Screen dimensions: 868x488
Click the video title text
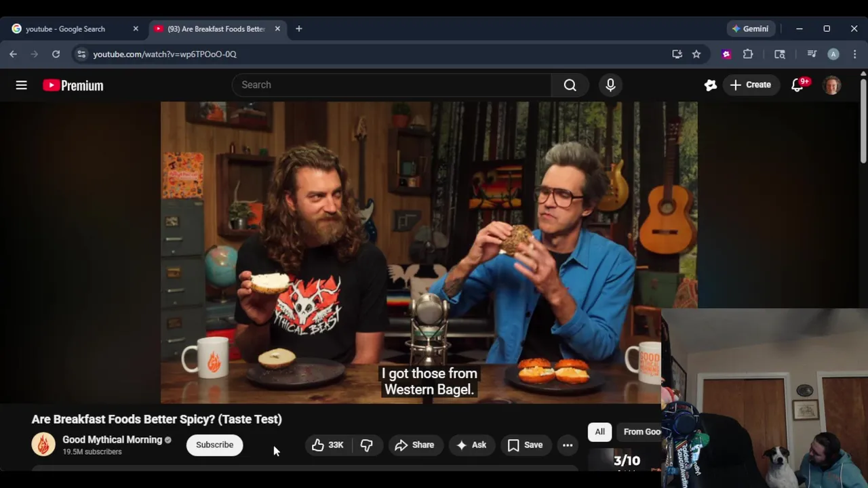pyautogui.click(x=157, y=419)
